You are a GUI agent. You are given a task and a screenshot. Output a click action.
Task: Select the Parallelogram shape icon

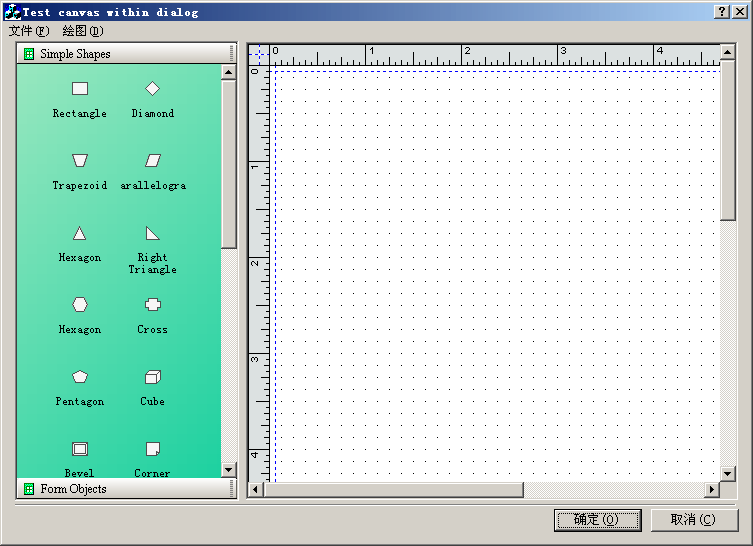(x=152, y=160)
